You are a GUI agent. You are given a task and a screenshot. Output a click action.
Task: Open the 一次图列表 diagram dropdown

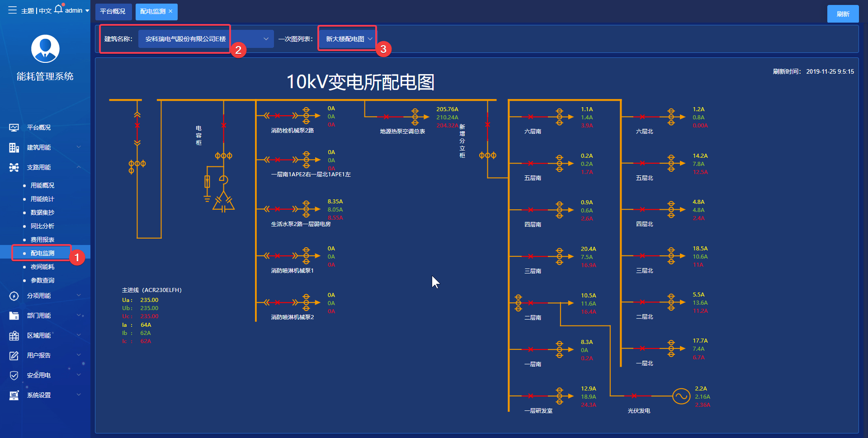(x=347, y=39)
